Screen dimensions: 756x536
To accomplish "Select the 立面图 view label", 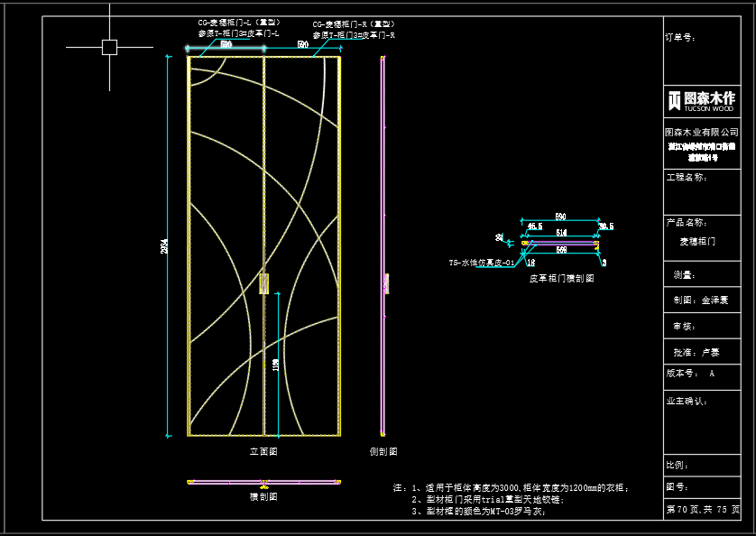I will (x=263, y=450).
